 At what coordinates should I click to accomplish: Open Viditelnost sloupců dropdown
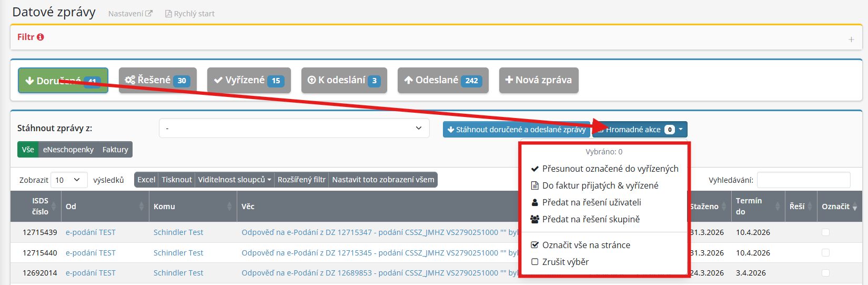(x=235, y=180)
